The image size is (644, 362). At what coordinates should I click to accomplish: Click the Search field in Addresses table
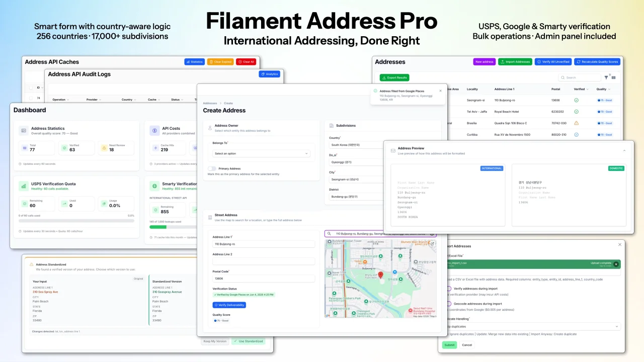(580, 77)
